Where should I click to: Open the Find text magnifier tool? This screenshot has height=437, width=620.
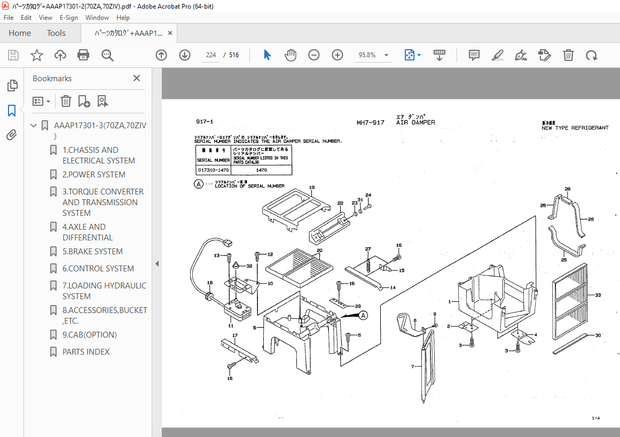[107, 55]
